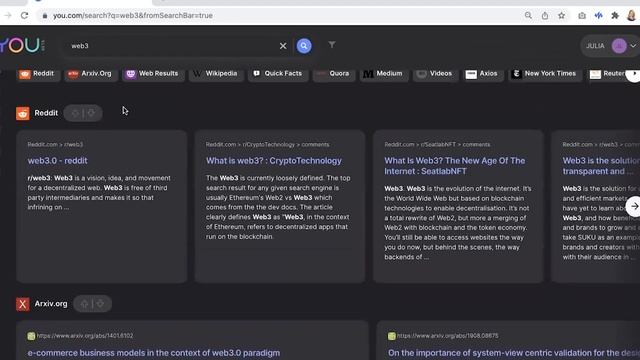Screen dimensions: 640x360
Task: Open the Chrome profile avatar
Action: tap(631, 16)
